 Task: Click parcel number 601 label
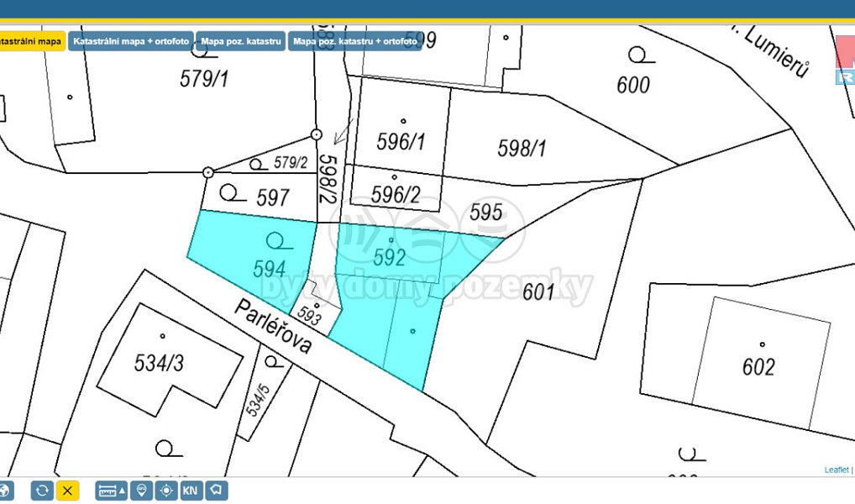(538, 291)
